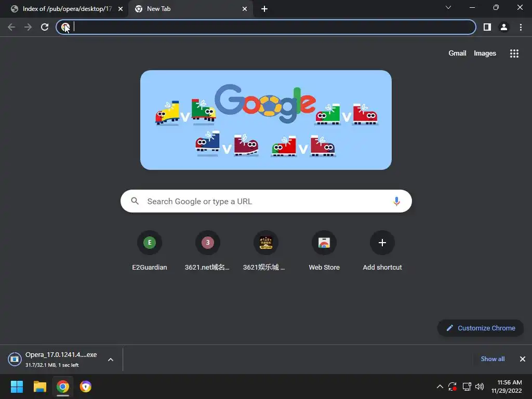Viewport: 532px width, 399px height.
Task: Open the network tray icon
Action: [467, 387]
